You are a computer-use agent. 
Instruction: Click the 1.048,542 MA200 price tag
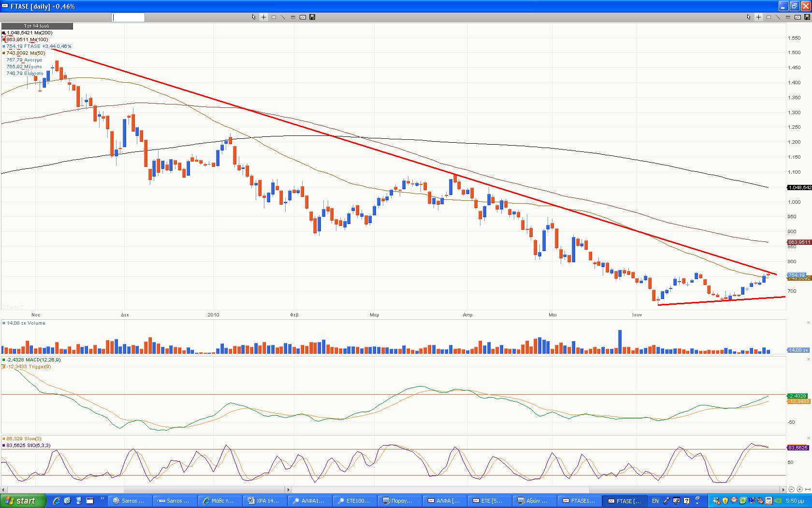coord(799,188)
